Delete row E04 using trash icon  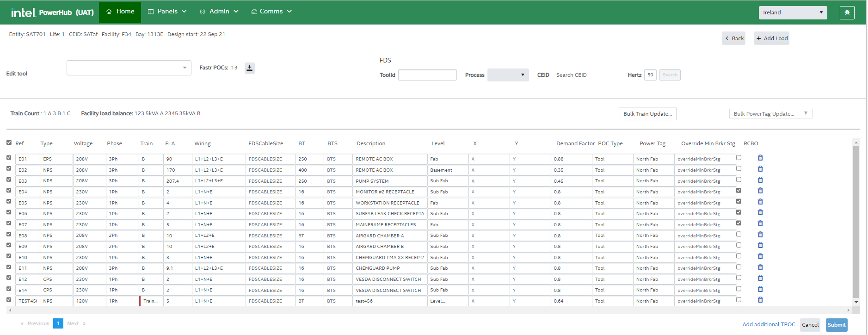click(760, 191)
